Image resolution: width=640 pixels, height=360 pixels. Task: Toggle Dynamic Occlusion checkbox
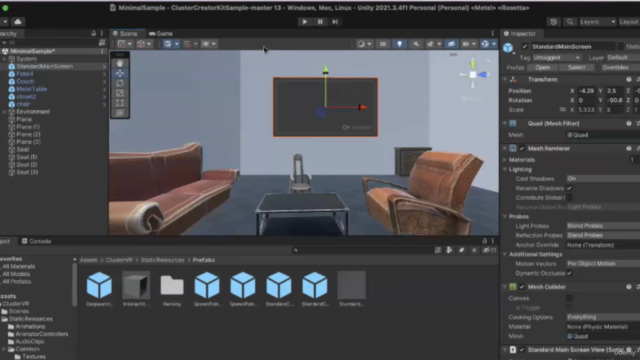(x=569, y=273)
